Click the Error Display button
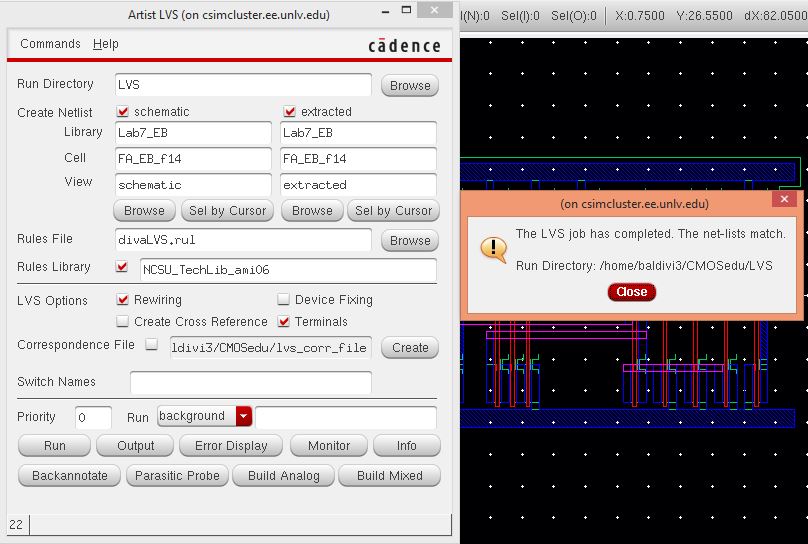The height and width of the screenshot is (544, 808). coord(231,446)
